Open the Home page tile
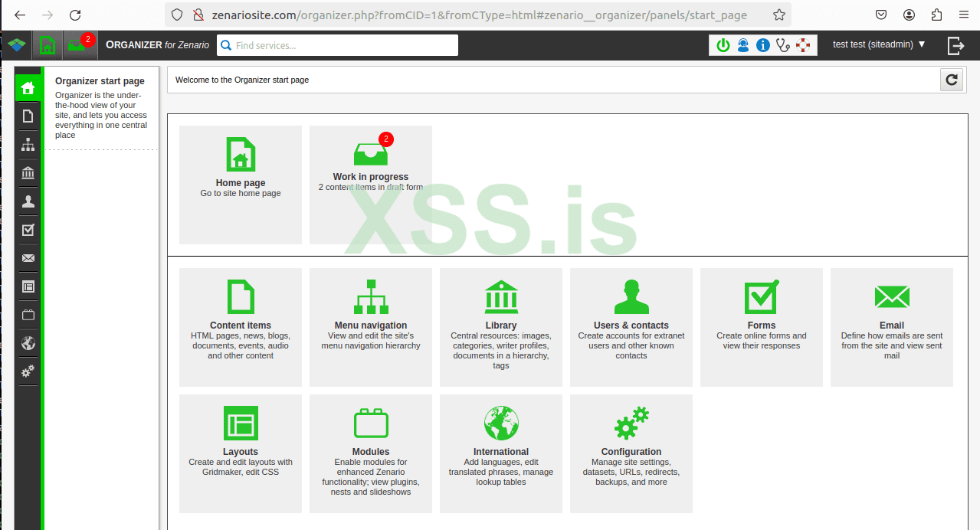The width and height of the screenshot is (980, 530). (x=241, y=185)
